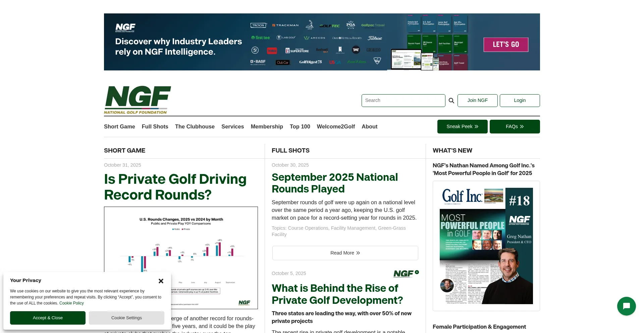This screenshot has width=644, height=333.
Task: Click the Login button
Action: 520,101
